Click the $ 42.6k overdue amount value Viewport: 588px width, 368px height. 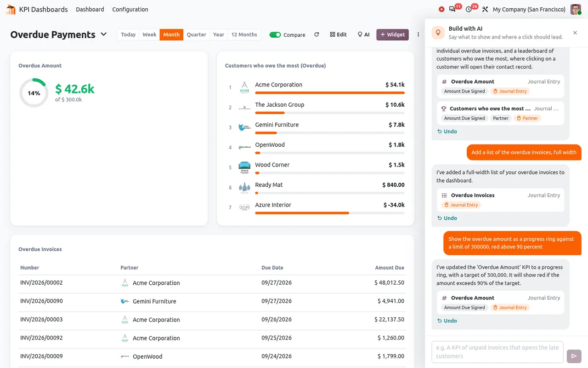click(75, 89)
